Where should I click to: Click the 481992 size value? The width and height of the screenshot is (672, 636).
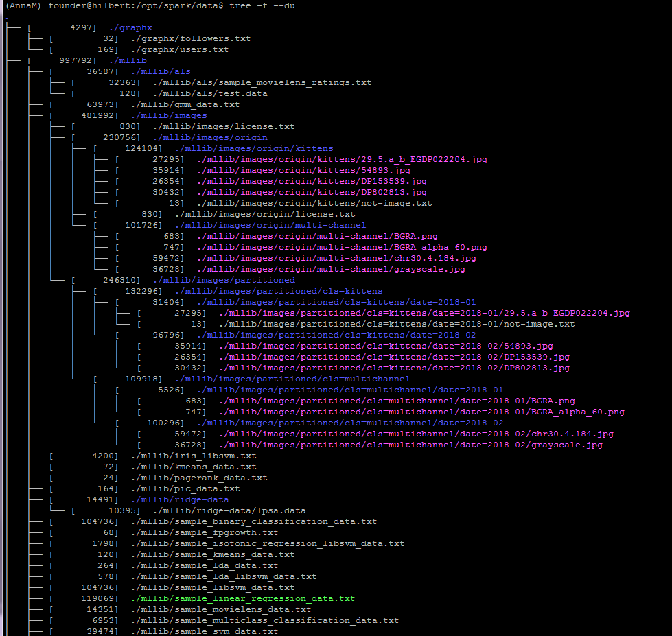97,116
